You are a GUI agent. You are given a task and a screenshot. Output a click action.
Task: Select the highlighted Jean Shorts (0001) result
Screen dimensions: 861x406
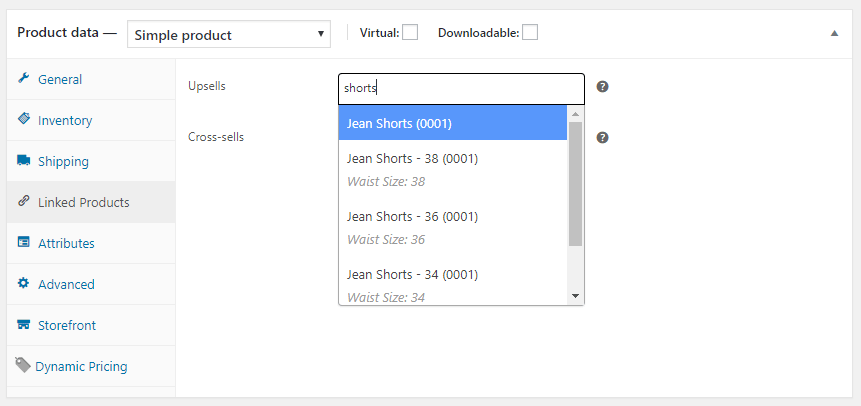point(453,124)
